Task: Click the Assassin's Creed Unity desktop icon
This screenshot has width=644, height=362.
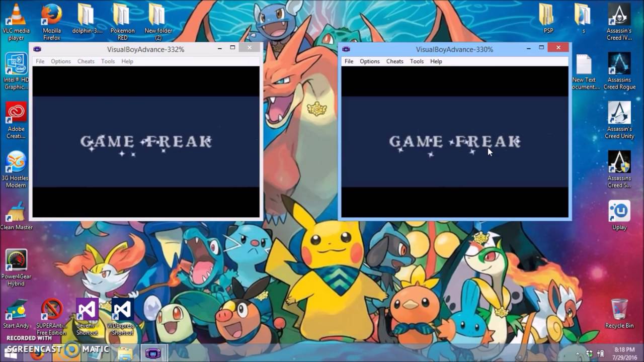Action: (619, 121)
